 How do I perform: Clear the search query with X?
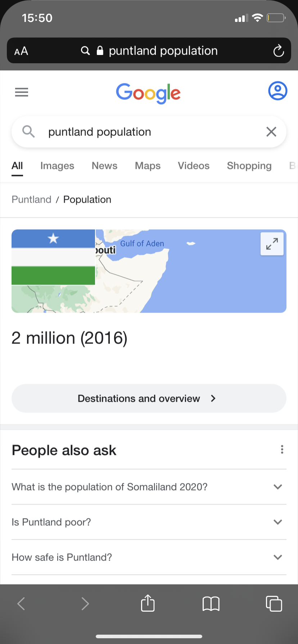[271, 132]
